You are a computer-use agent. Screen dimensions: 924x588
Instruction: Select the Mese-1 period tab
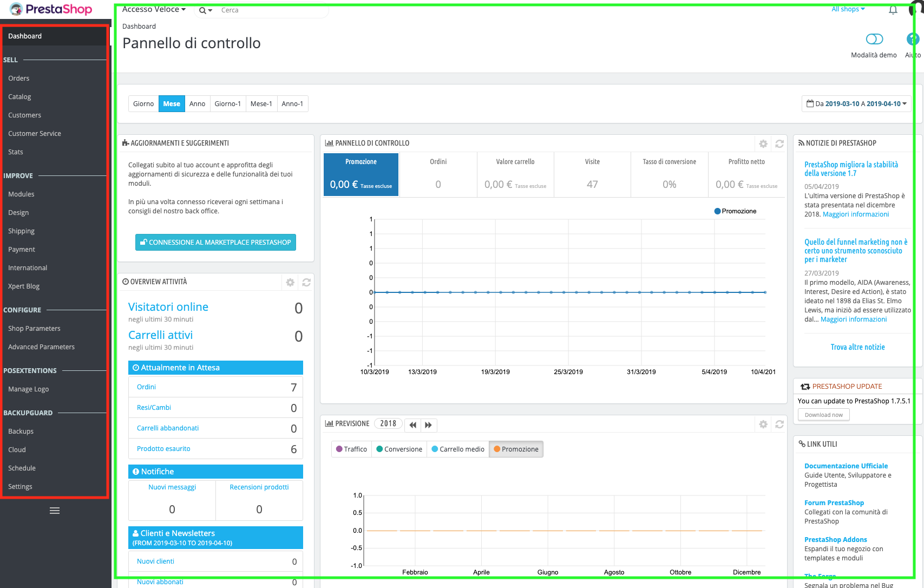coord(261,103)
